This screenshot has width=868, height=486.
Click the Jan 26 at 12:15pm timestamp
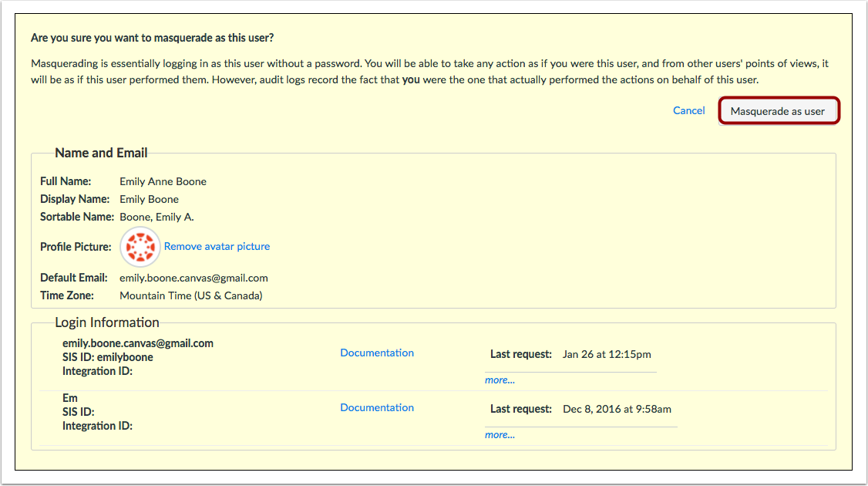[x=607, y=354]
